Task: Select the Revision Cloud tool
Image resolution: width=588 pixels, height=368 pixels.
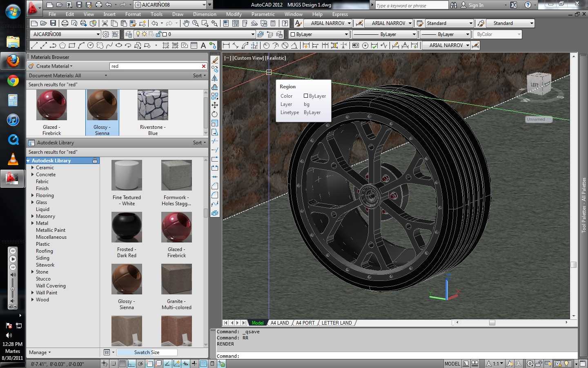Action: point(100,45)
